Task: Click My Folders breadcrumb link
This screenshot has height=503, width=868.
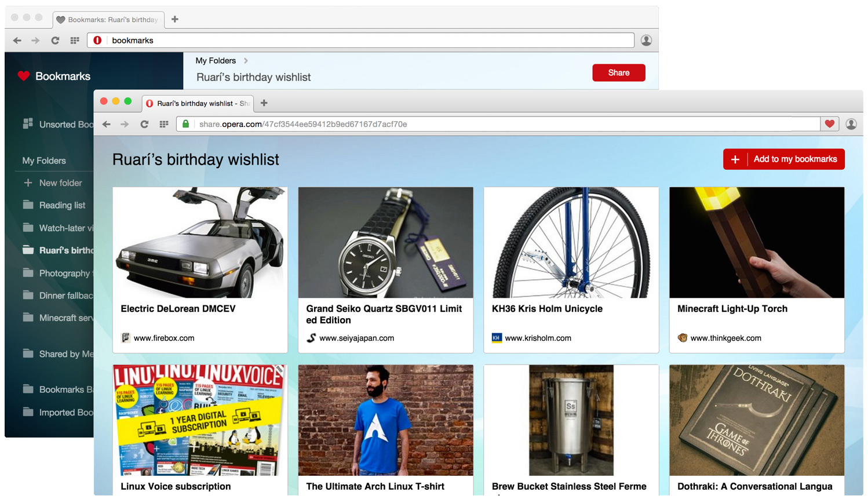Action: click(x=216, y=60)
